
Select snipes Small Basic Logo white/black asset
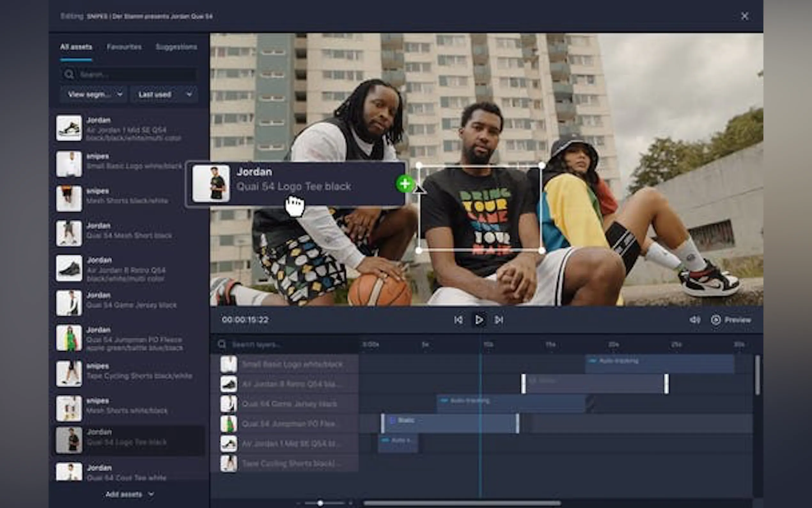pyautogui.click(x=129, y=163)
